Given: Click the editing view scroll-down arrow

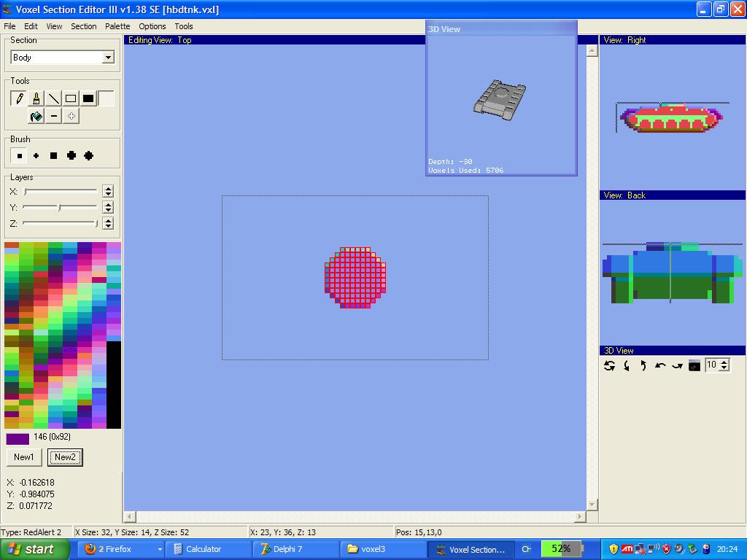Looking at the screenshot, I should click(592, 505).
